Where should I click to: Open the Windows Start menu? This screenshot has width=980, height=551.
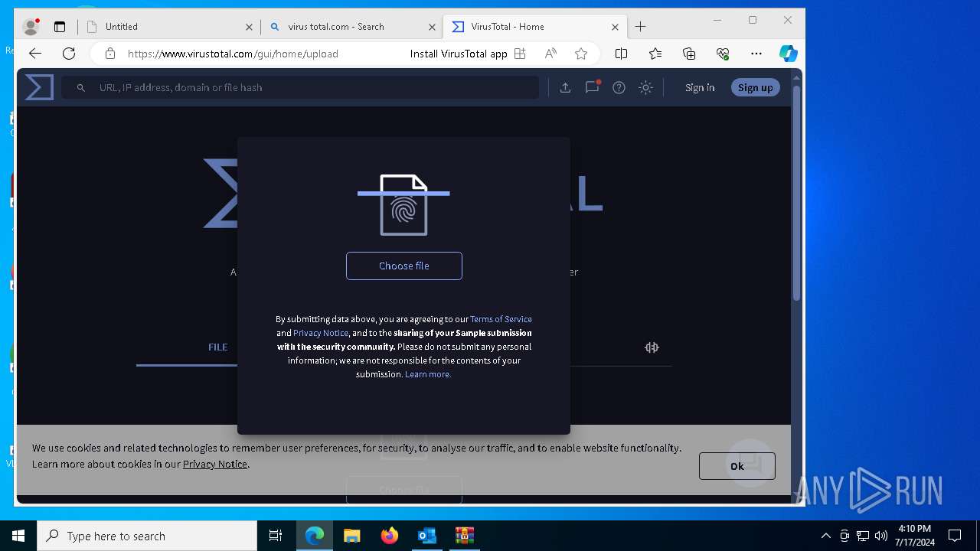(x=18, y=536)
